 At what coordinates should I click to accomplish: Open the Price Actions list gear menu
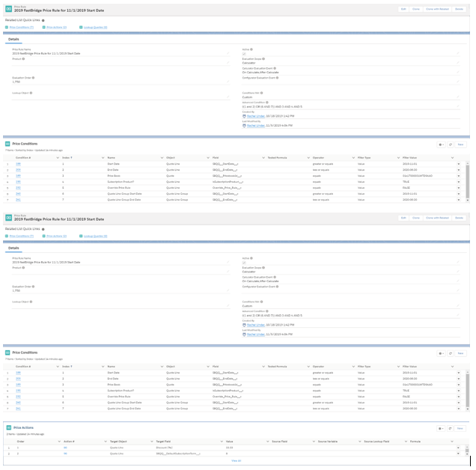pos(442,429)
